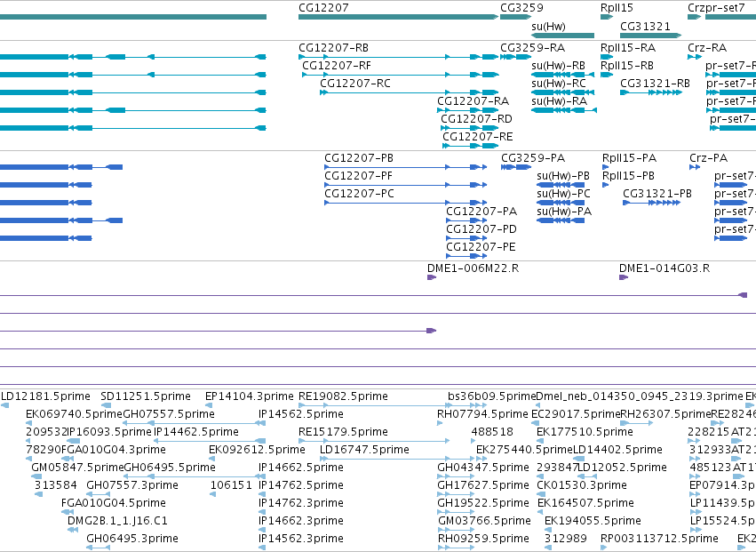
Task: Select the CG12207 gene label
Action: 323,8
